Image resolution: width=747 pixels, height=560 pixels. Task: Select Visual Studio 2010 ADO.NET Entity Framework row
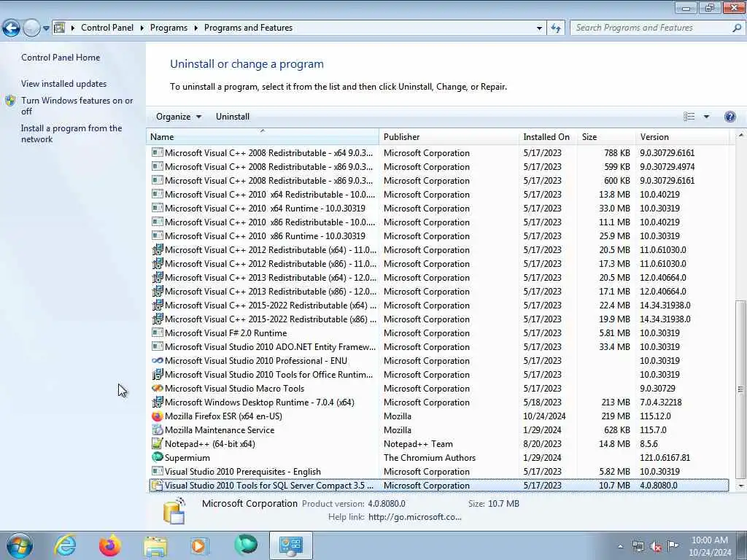438,347
